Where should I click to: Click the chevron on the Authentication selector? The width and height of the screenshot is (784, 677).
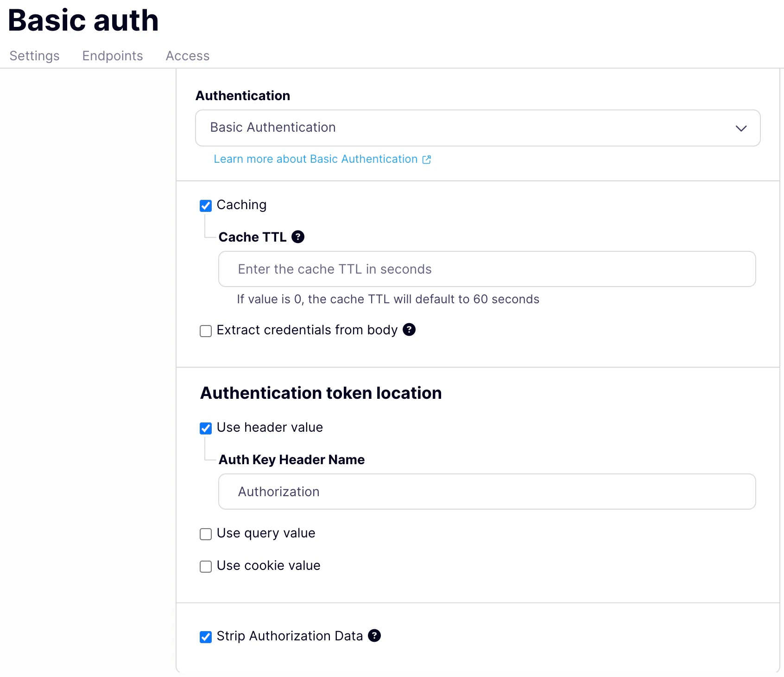[740, 128]
